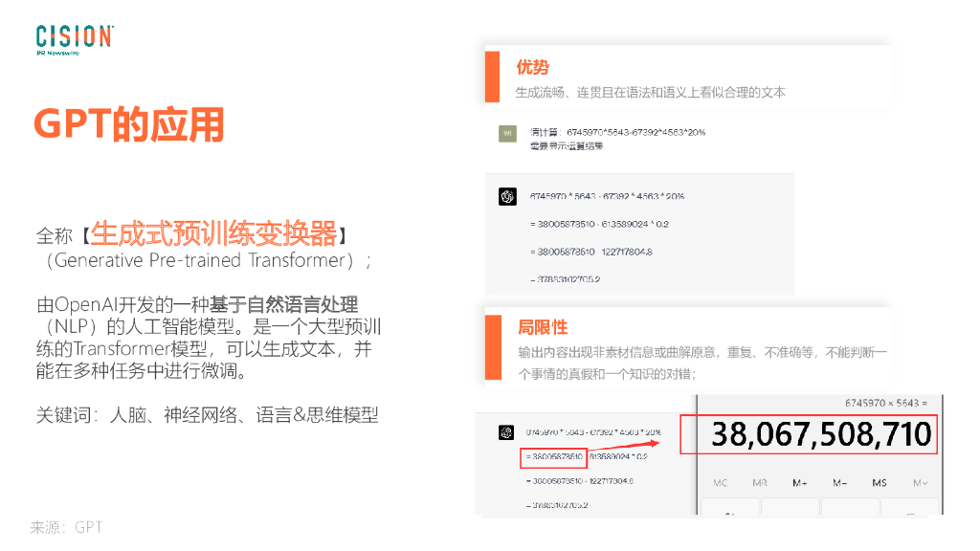Click the text Generative Pre-trained Transformer
Viewport: 980px width, 551px height.
point(200,260)
